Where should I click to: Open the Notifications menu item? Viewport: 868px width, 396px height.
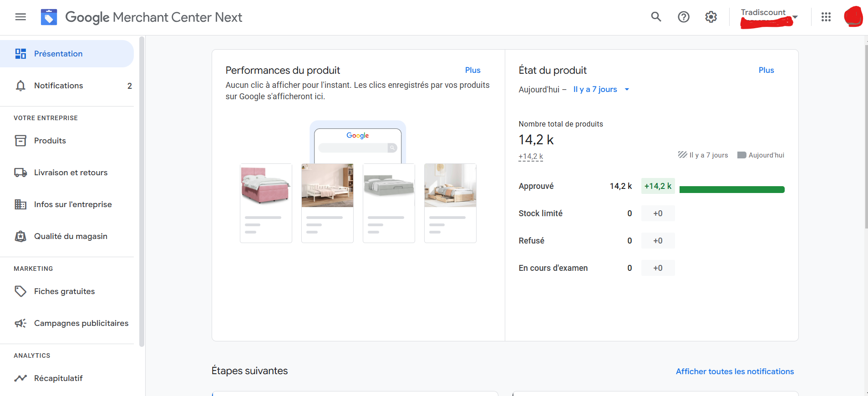[x=67, y=86]
